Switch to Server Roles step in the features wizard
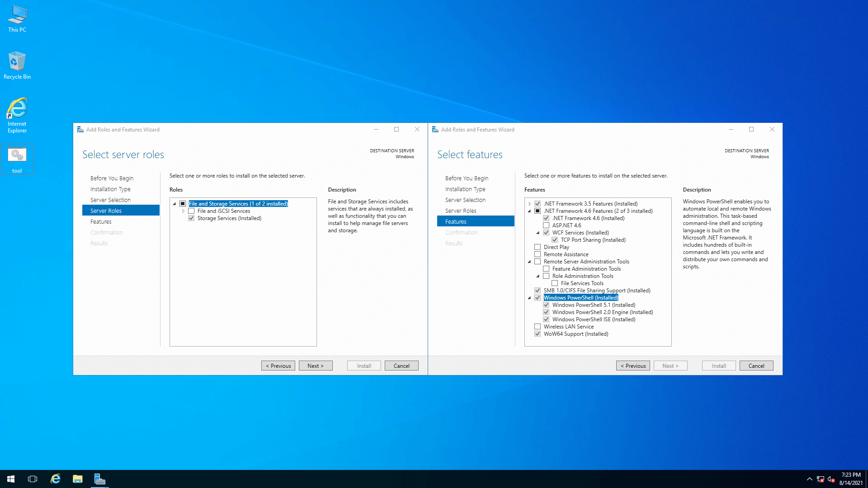 click(x=461, y=211)
